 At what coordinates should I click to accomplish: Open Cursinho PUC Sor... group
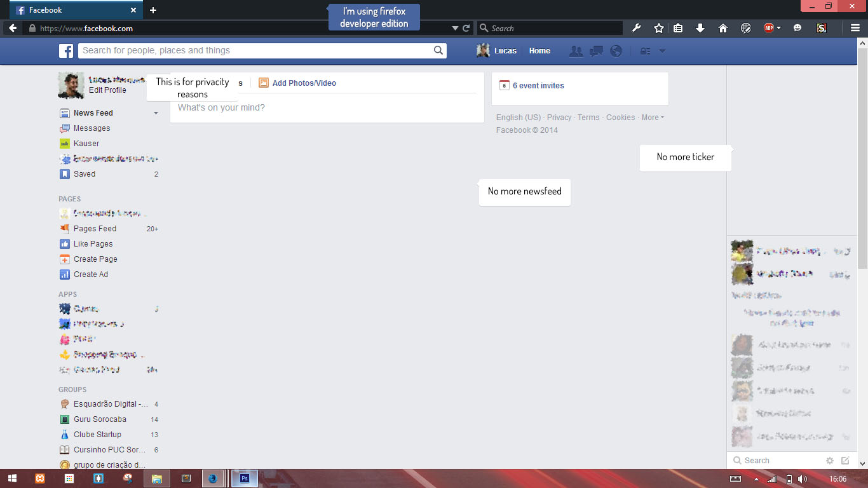pyautogui.click(x=109, y=450)
